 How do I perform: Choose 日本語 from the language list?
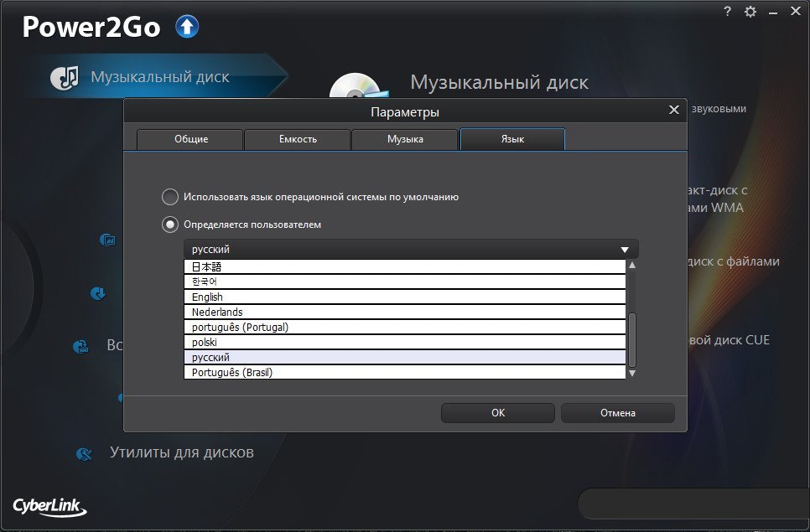click(x=405, y=266)
